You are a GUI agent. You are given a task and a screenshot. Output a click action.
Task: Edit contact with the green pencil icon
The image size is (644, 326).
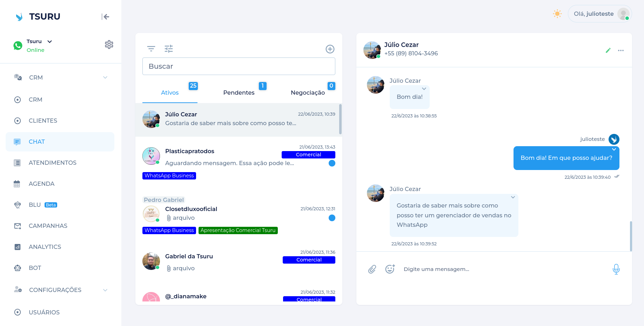point(608,50)
